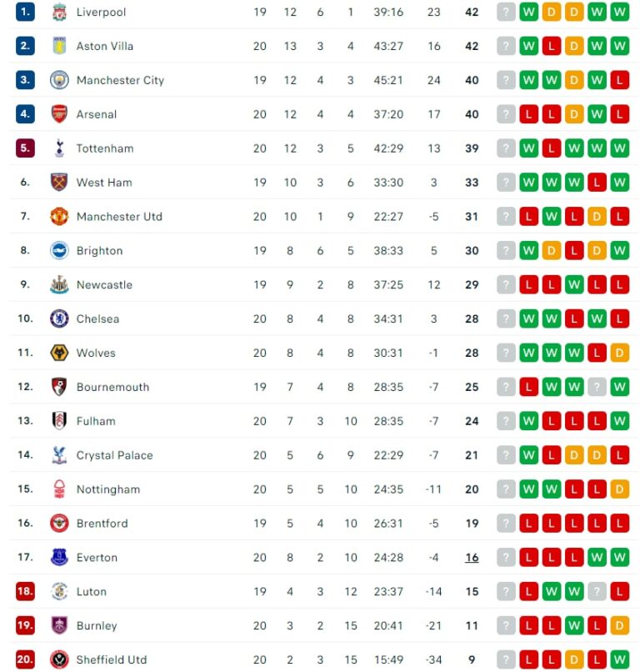This screenshot has height=672, width=640.
Task: Click Liverpool's grey upcoming match badge
Action: [x=506, y=12]
